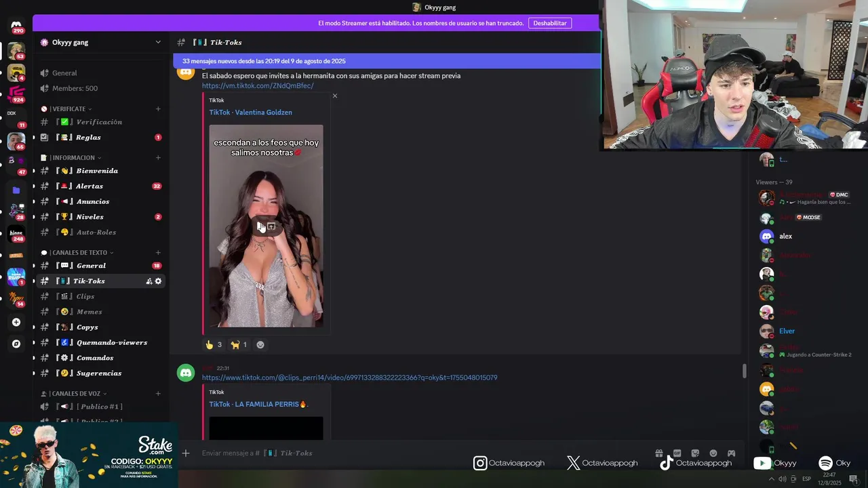Collapse CANALES DE TEXTO category

pyautogui.click(x=77, y=253)
